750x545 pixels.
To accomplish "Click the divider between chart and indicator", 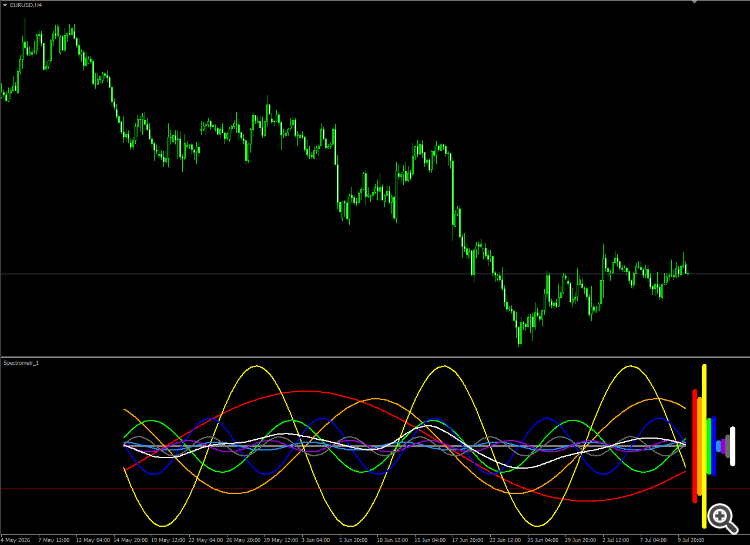I will point(375,357).
